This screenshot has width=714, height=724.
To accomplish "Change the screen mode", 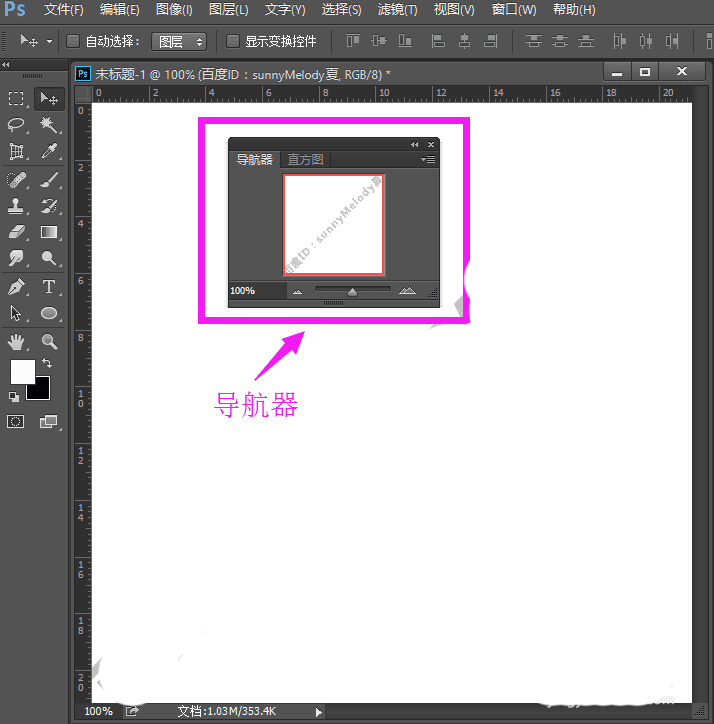I will pyautogui.click(x=48, y=422).
